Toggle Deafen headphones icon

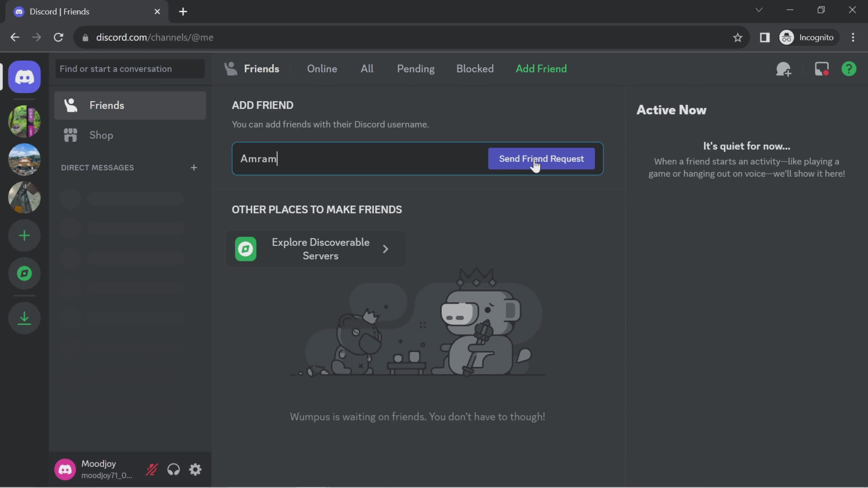(174, 469)
